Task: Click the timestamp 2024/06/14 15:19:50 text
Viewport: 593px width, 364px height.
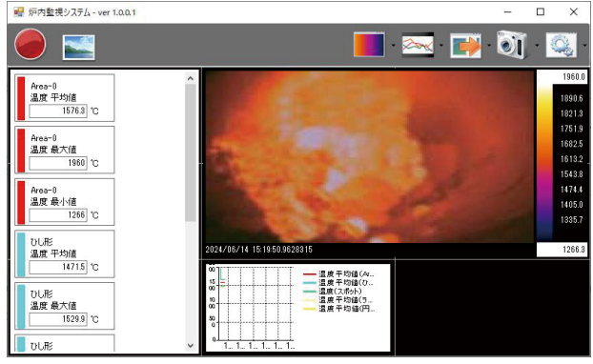Action: click(259, 250)
